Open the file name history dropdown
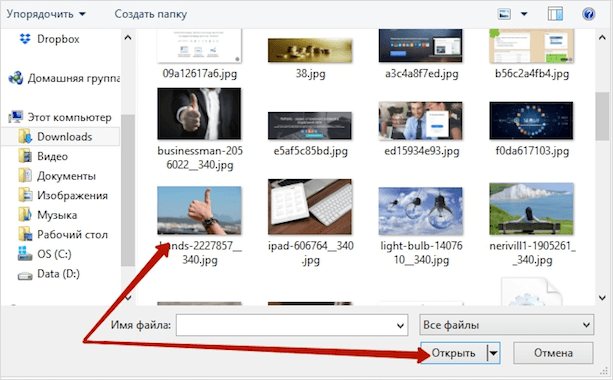The image size is (613, 380). (400, 325)
